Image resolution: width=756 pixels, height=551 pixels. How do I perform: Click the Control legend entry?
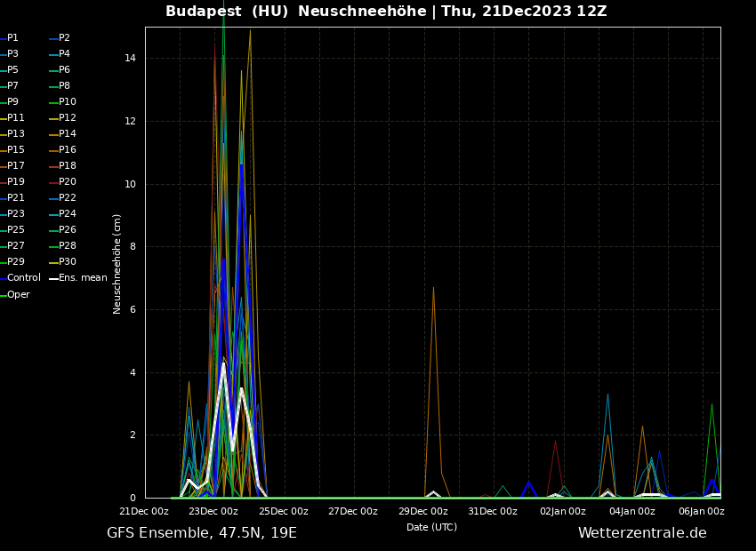click(24, 278)
